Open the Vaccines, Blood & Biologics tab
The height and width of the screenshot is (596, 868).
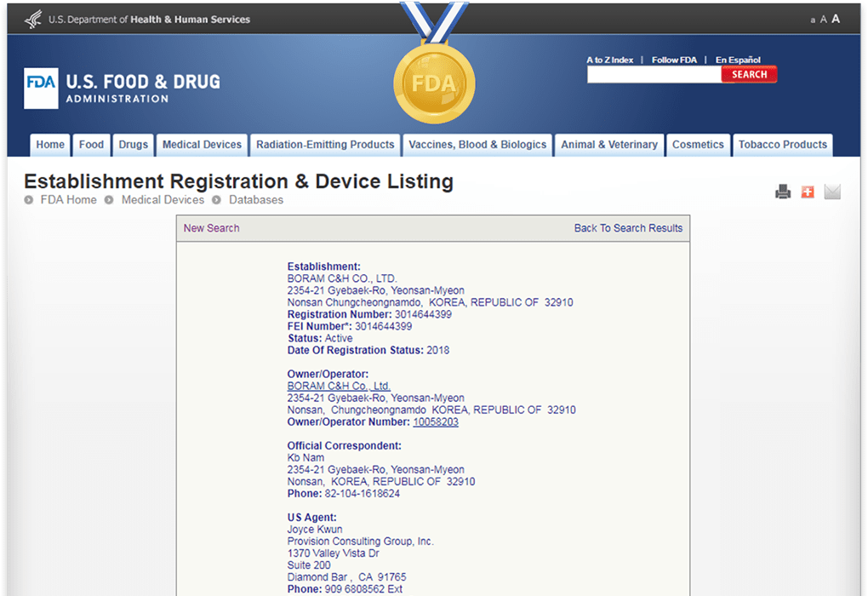click(477, 145)
